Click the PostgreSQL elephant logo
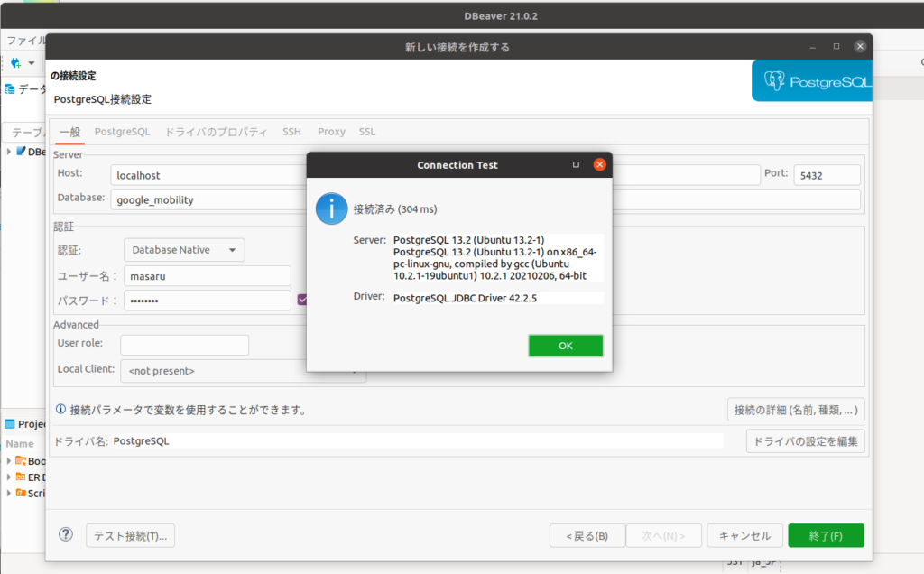The width and height of the screenshot is (924, 574). coord(775,81)
